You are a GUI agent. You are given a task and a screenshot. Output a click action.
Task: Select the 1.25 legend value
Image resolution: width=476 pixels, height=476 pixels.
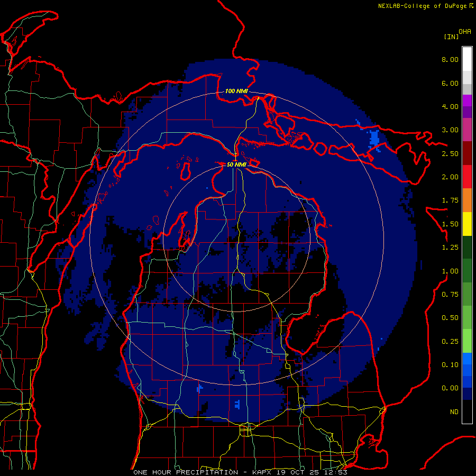(450, 248)
